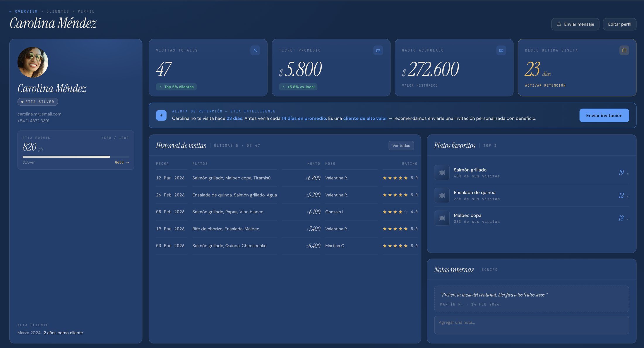Open Editar perfil
This screenshot has width=644, height=348.
click(619, 24)
